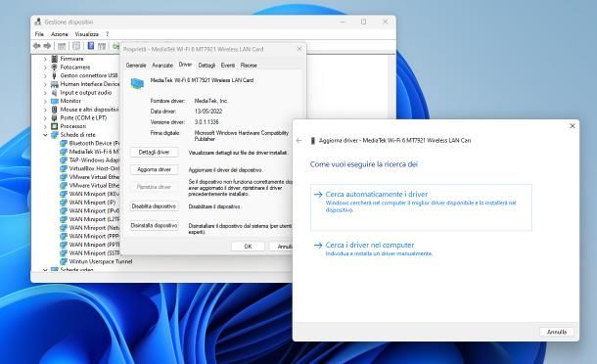Open the Visualizza menu

[x=87, y=34]
